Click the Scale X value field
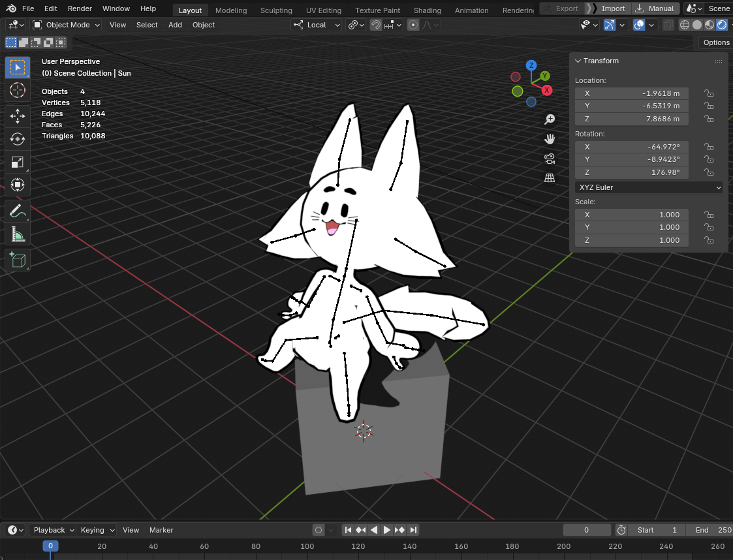Image resolution: width=733 pixels, height=560 pixels. coord(631,215)
